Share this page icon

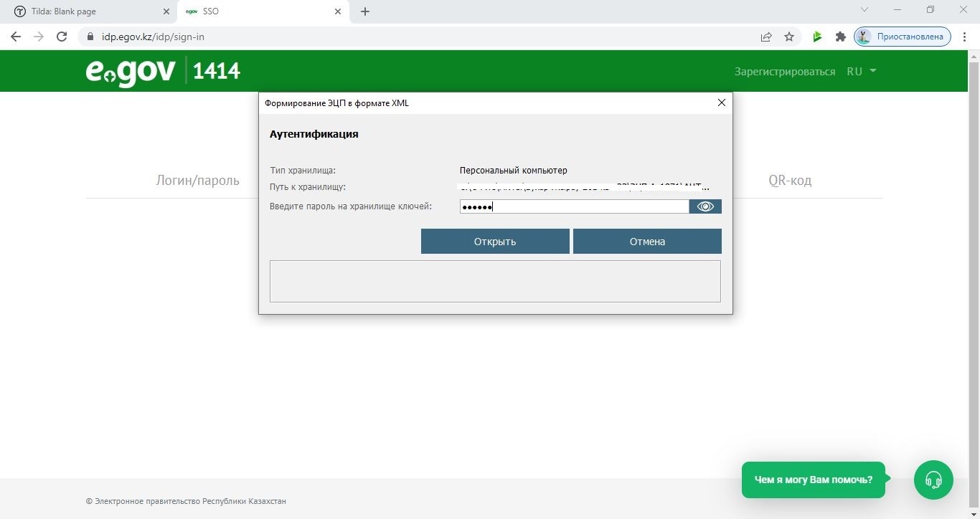coord(766,37)
